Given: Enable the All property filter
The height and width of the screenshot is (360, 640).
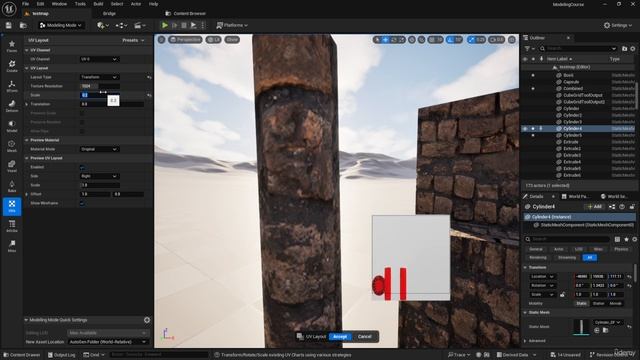Looking at the screenshot, I should [589, 258].
